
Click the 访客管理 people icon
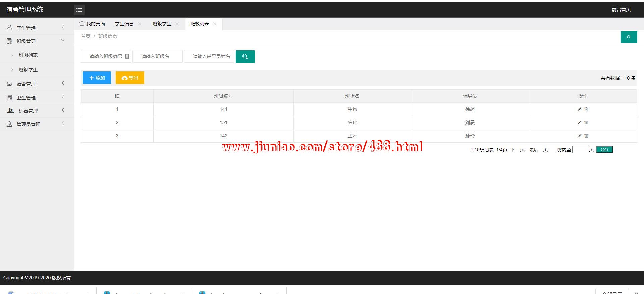pyautogui.click(x=10, y=111)
